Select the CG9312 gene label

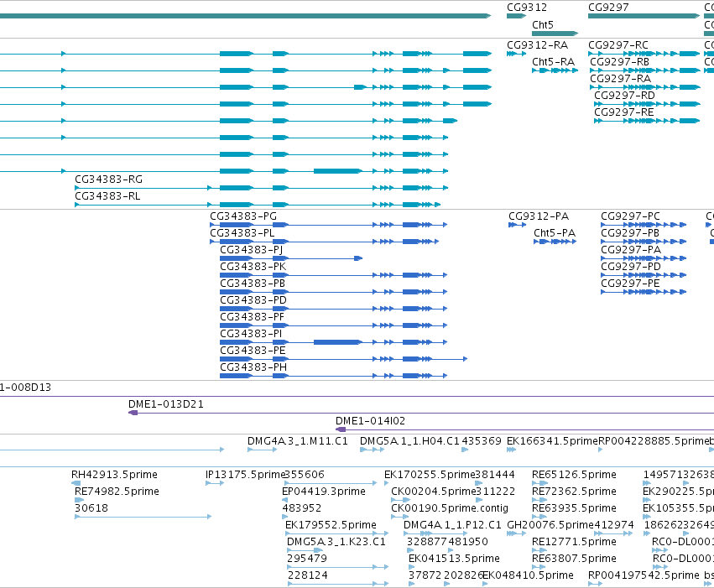point(527,8)
